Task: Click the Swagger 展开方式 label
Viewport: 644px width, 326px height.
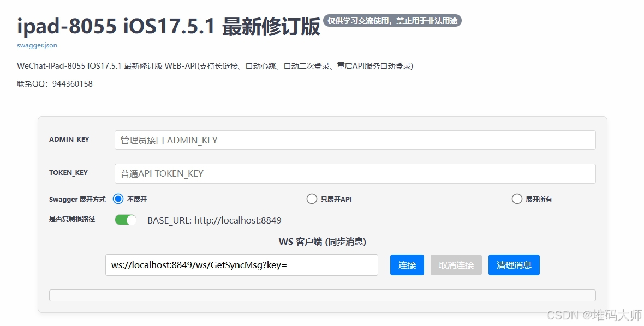Action: coord(77,200)
